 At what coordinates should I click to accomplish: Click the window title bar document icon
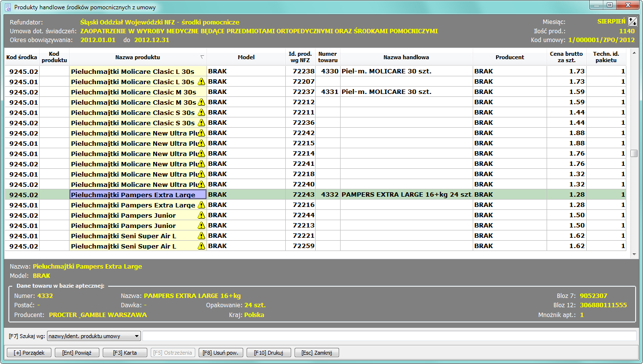coord(7,7)
